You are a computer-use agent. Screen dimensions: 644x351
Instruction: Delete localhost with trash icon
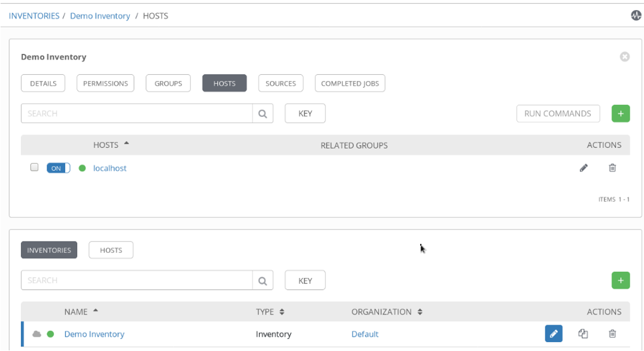pos(612,168)
